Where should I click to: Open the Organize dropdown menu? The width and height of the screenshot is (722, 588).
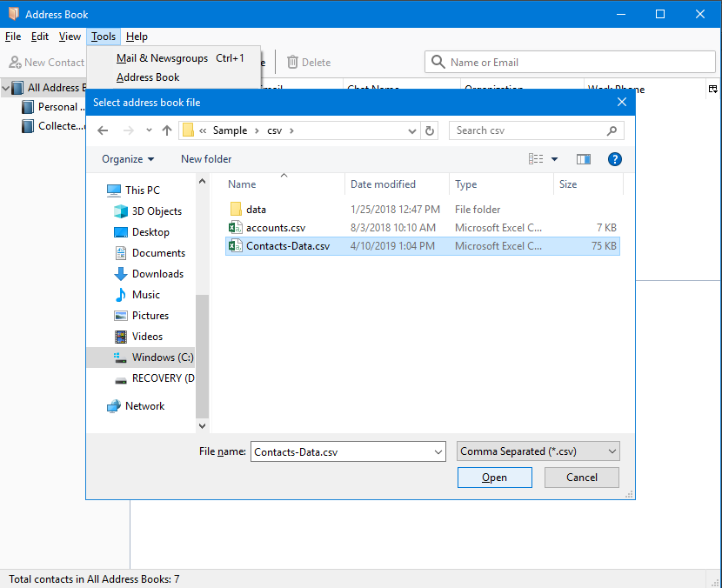128,159
